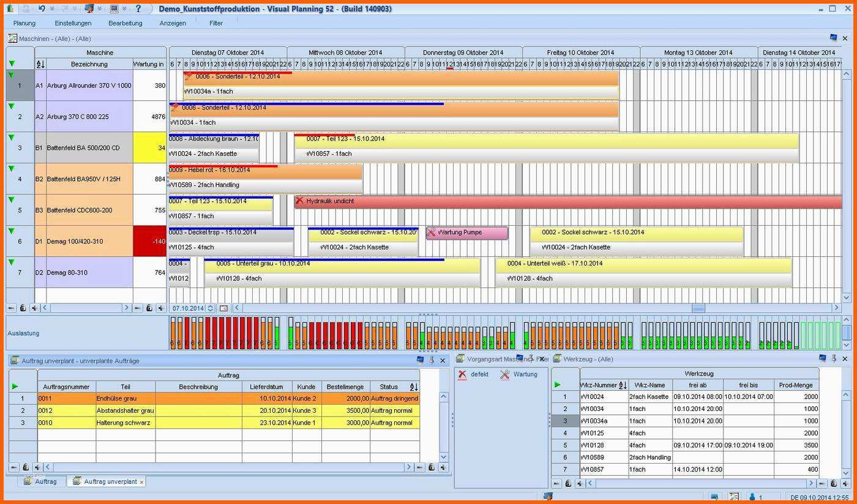Click the Werkzeug panel header icon
This screenshot has width=857, height=504.
pyautogui.click(x=557, y=359)
